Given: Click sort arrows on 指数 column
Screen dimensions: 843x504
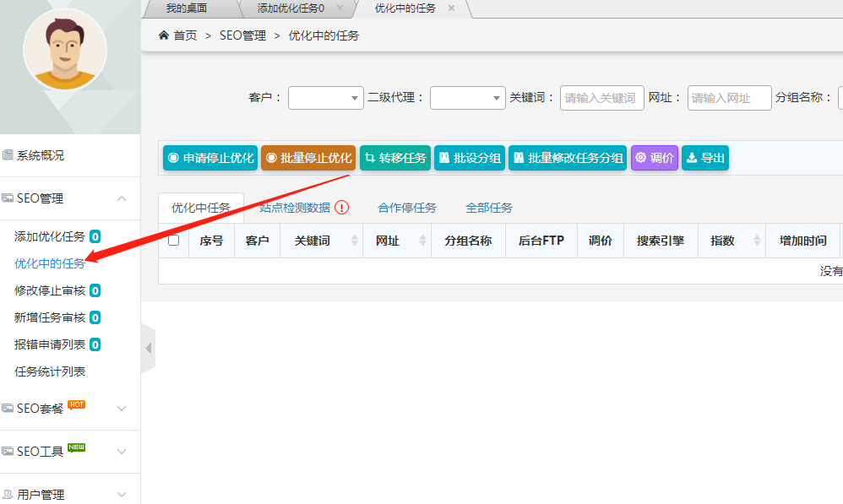Looking at the screenshot, I should (x=756, y=241).
